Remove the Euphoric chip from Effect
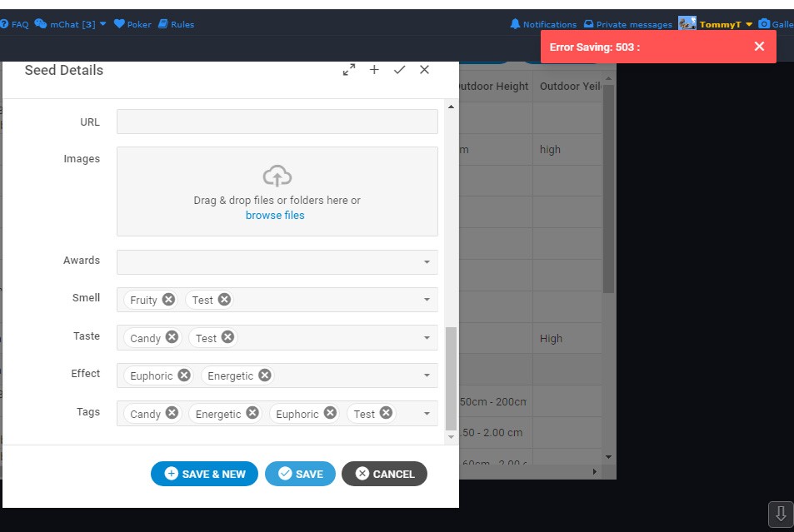Screen dimensions: 794x532 (184, 375)
